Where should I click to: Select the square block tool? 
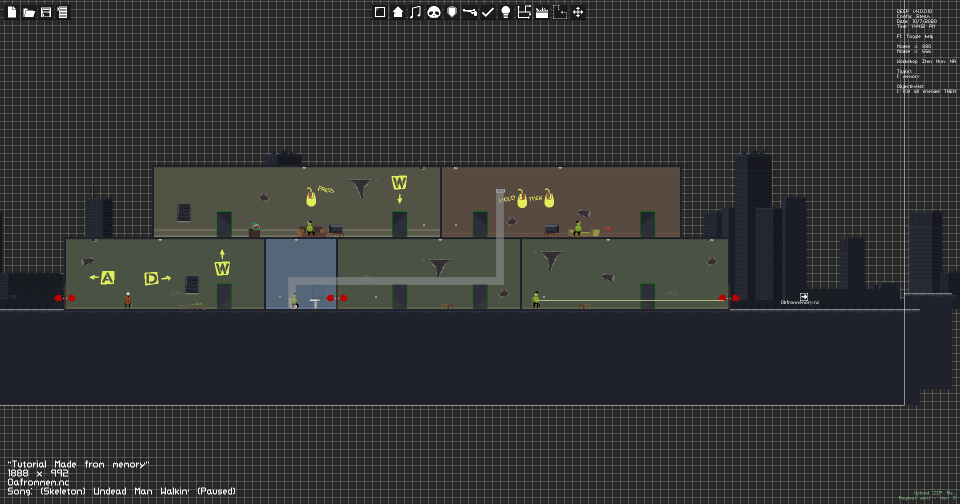click(380, 12)
